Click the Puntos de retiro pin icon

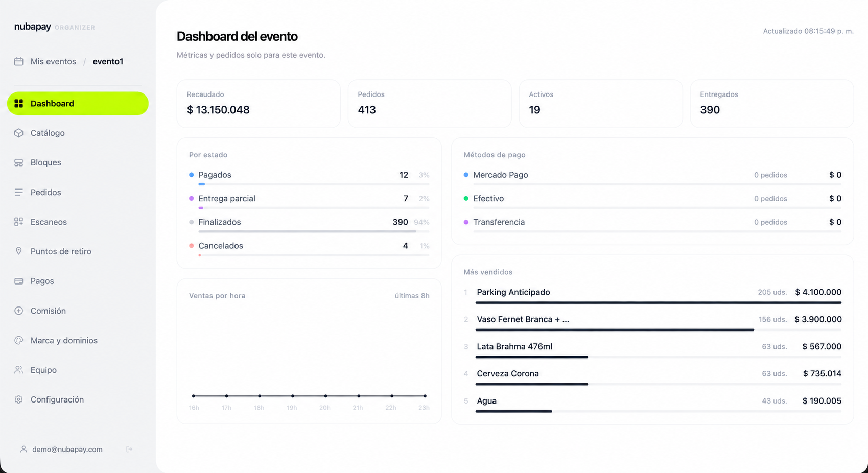(x=19, y=251)
